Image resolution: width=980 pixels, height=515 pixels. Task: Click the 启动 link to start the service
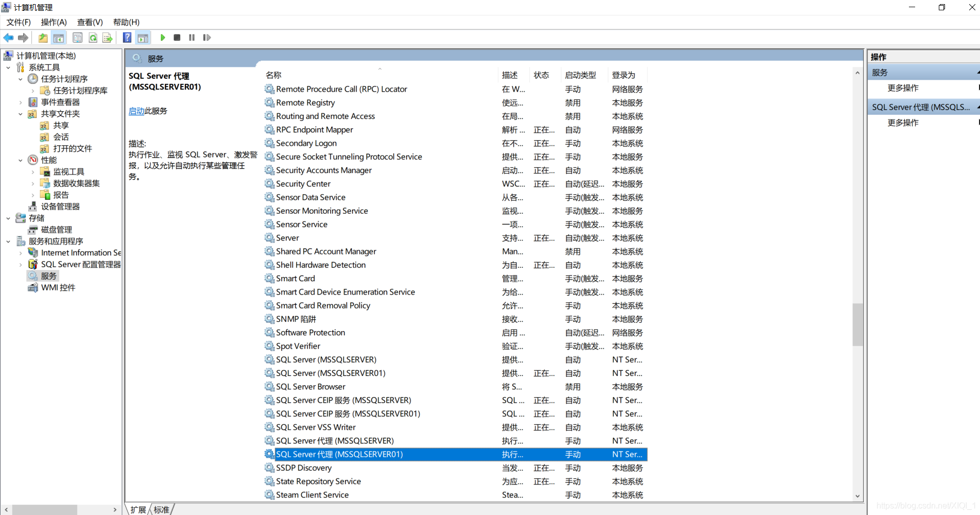[136, 111]
